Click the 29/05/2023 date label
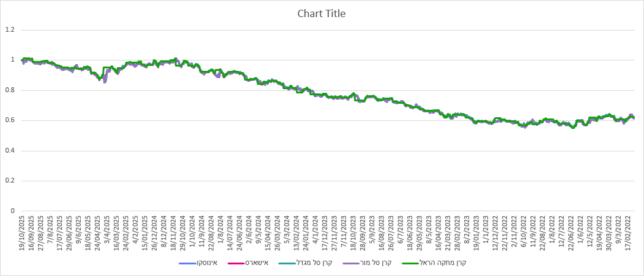Viewport: 644px width, 276px height. (x=420, y=233)
